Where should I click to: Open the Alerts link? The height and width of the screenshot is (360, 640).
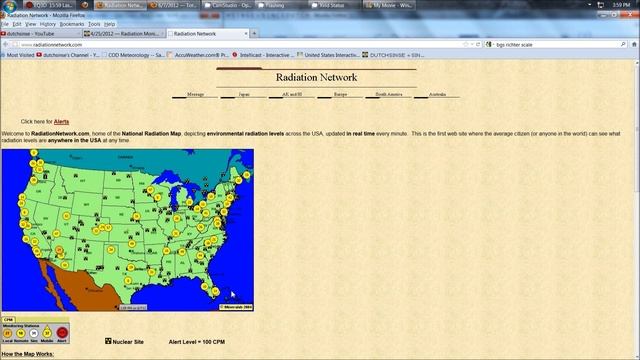pos(61,122)
